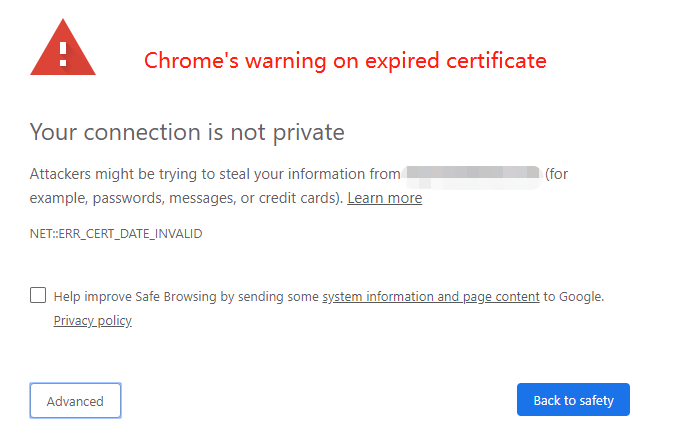This screenshot has width=673, height=443.
Task: Click the NET::ERR_CERT_DATE_INVALID error code
Action: point(116,233)
